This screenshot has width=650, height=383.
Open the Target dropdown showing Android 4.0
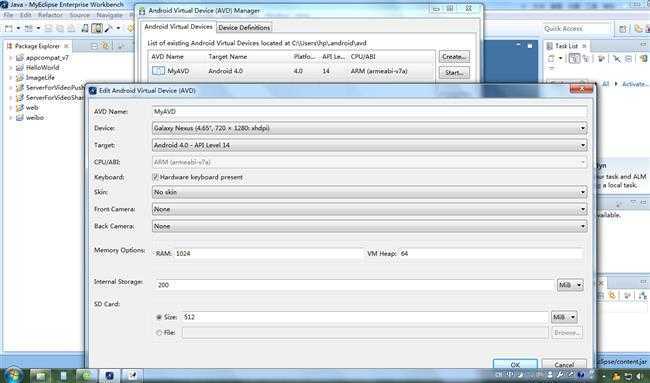tap(369, 145)
